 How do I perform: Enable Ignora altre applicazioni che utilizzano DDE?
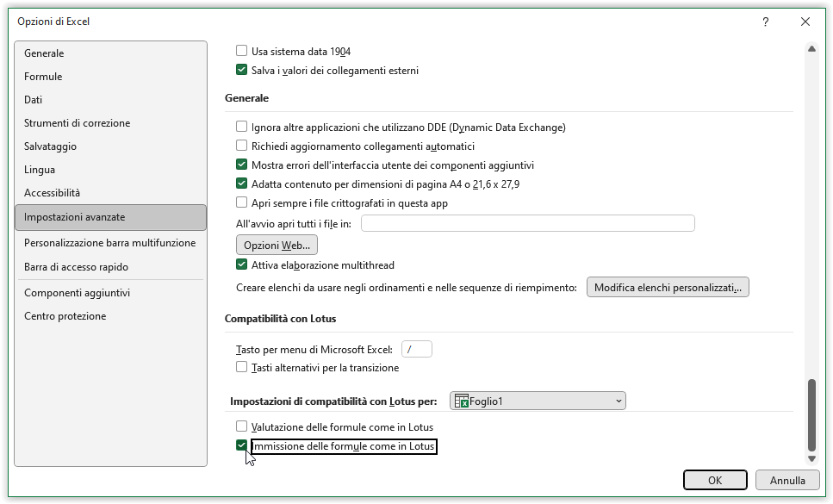(242, 127)
